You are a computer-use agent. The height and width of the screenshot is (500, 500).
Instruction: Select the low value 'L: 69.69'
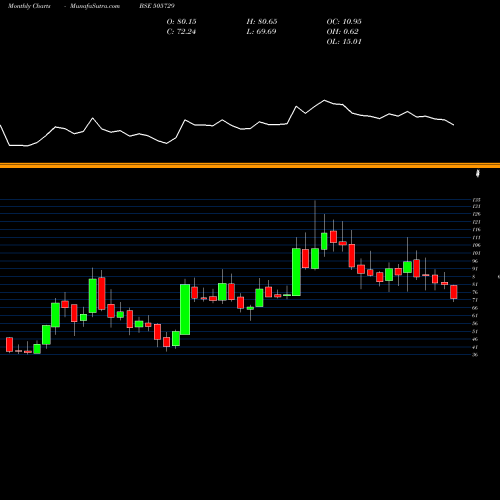261,32
